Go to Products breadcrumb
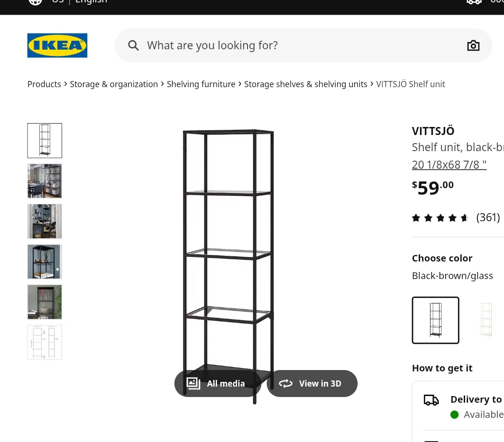The width and height of the screenshot is (504, 442). [44, 84]
